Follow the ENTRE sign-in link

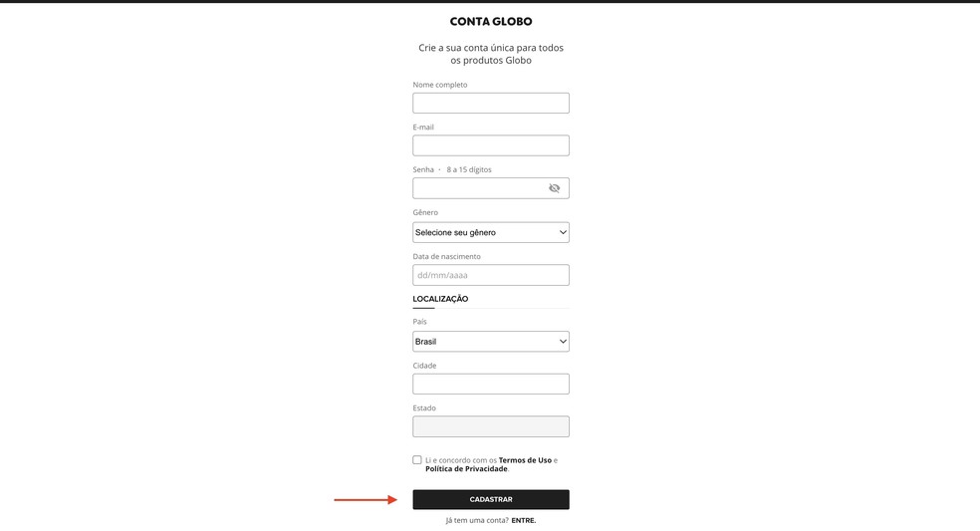click(x=524, y=520)
